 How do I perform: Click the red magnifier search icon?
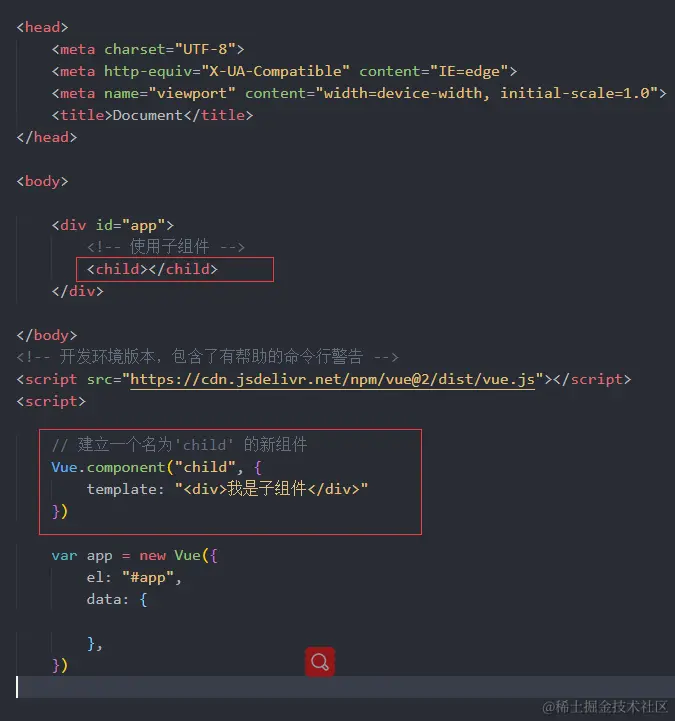(x=320, y=662)
